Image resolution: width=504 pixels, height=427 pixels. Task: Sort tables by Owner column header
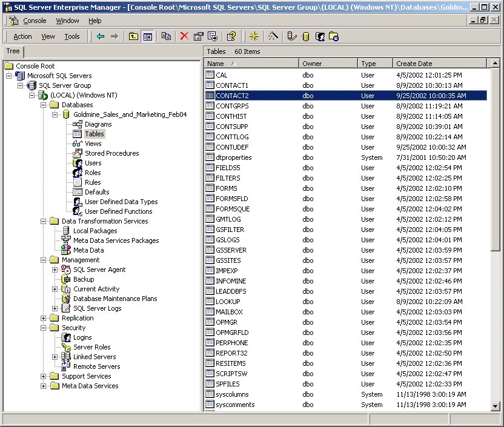[328, 64]
